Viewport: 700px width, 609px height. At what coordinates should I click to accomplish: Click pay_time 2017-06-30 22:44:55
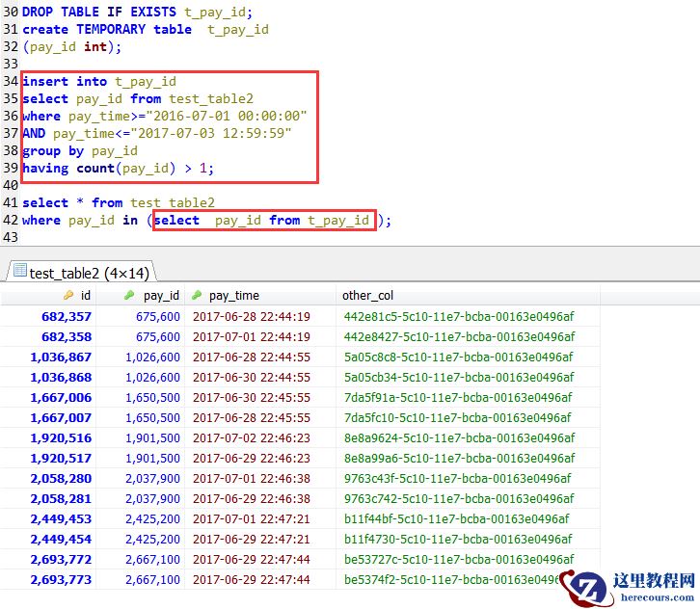coord(252,378)
